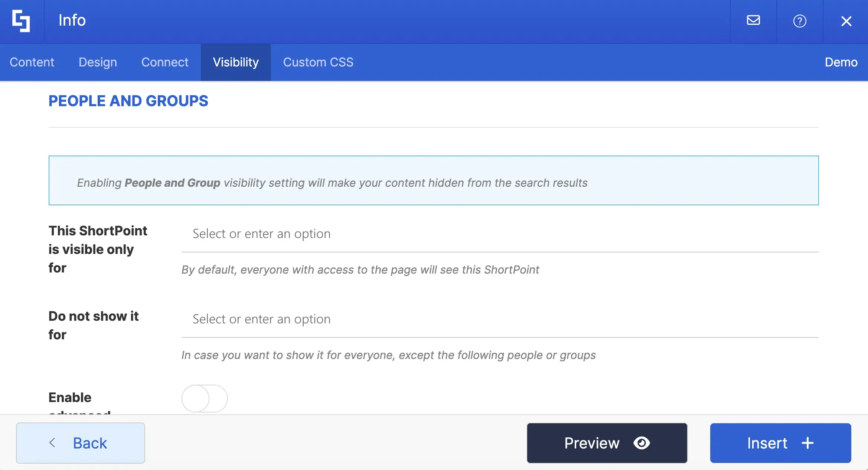Click the ShortPoint logo icon
Screen dimensions: 868x470
(x=21, y=21)
